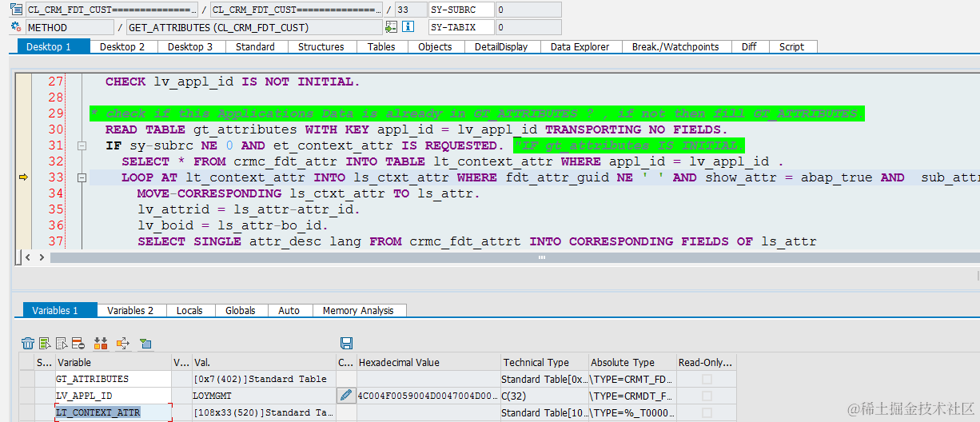The height and width of the screenshot is (422, 980).
Task: Click code line 30 READ TABLE statement
Action: click(x=416, y=129)
